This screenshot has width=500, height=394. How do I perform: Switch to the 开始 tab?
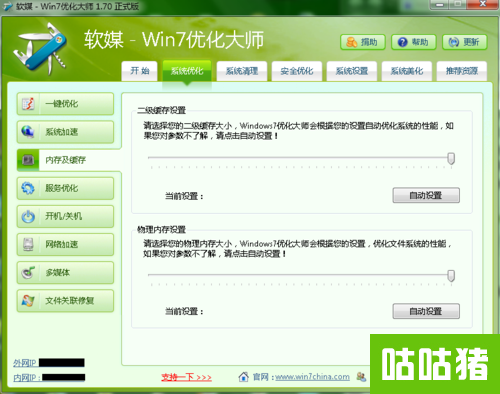click(139, 71)
